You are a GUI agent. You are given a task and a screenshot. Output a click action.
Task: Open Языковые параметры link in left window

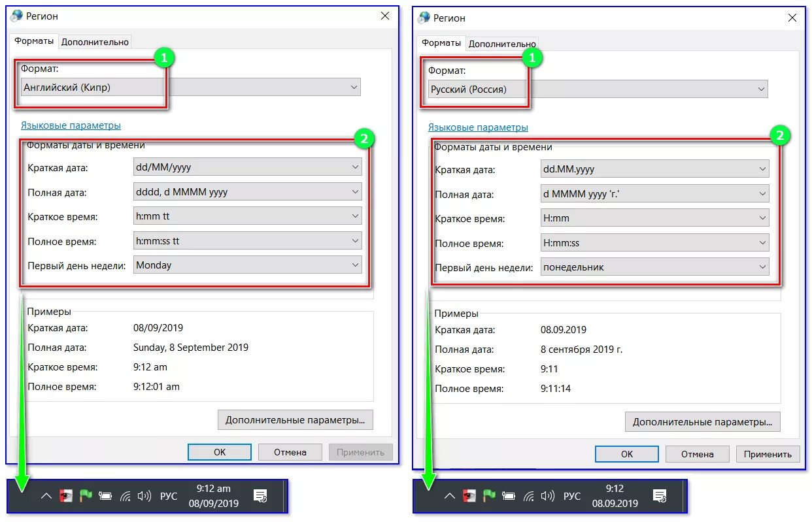[x=71, y=125]
